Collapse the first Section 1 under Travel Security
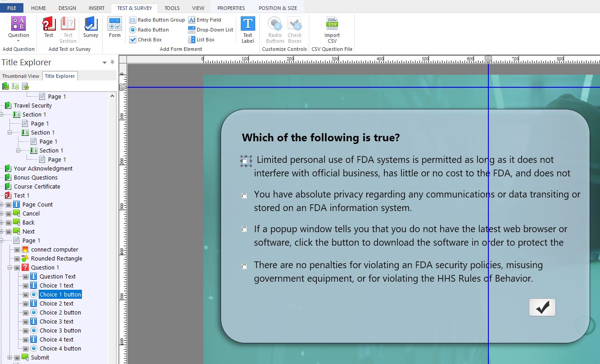 [x=1, y=114]
